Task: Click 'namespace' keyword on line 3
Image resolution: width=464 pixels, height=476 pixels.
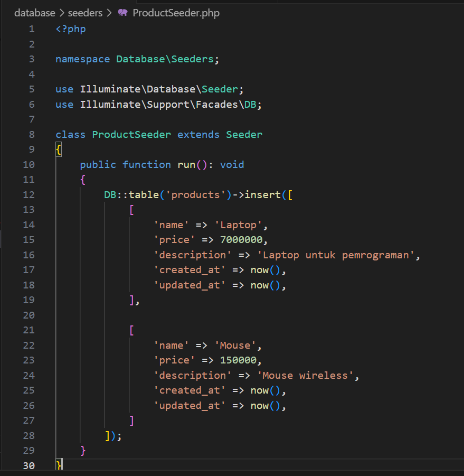Action: [x=83, y=59]
